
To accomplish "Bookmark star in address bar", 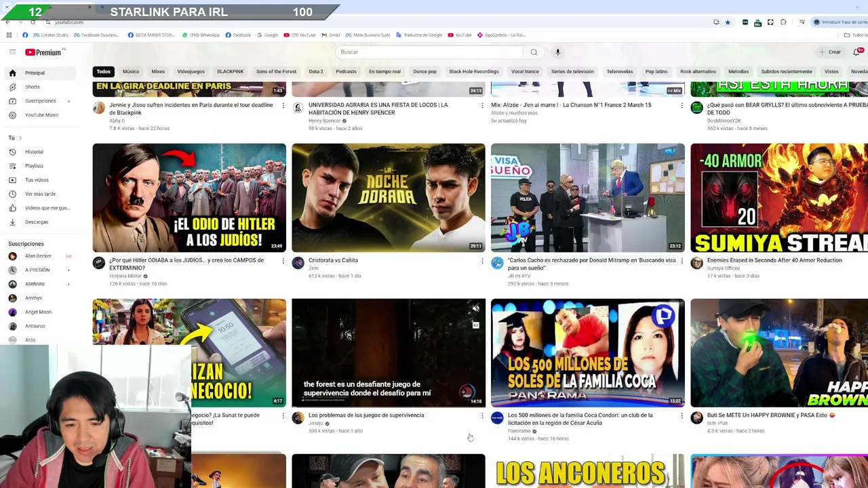I will 728,22.
